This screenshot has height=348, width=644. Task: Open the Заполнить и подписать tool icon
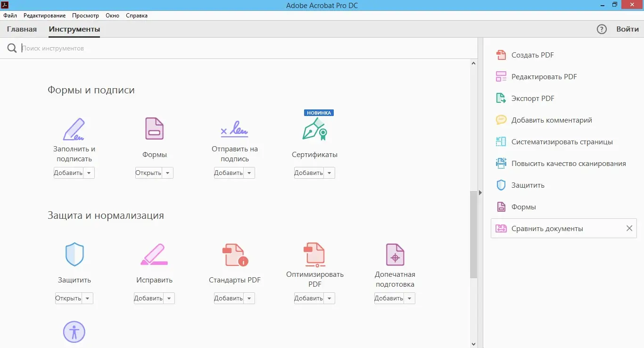click(x=74, y=129)
